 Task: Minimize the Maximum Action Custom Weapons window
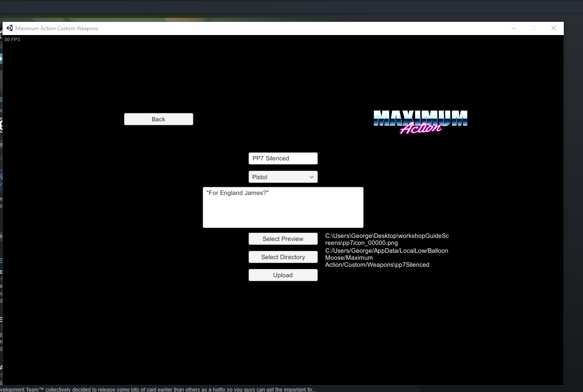point(513,28)
